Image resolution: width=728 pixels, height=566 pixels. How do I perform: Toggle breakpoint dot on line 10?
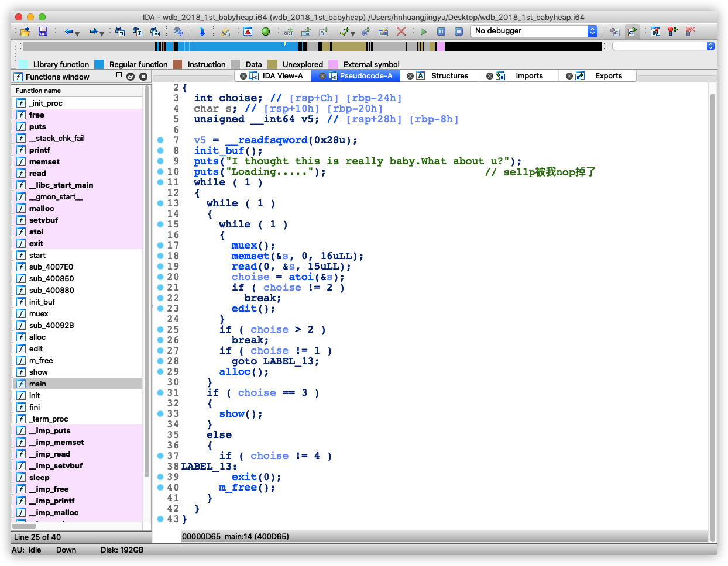pos(160,171)
